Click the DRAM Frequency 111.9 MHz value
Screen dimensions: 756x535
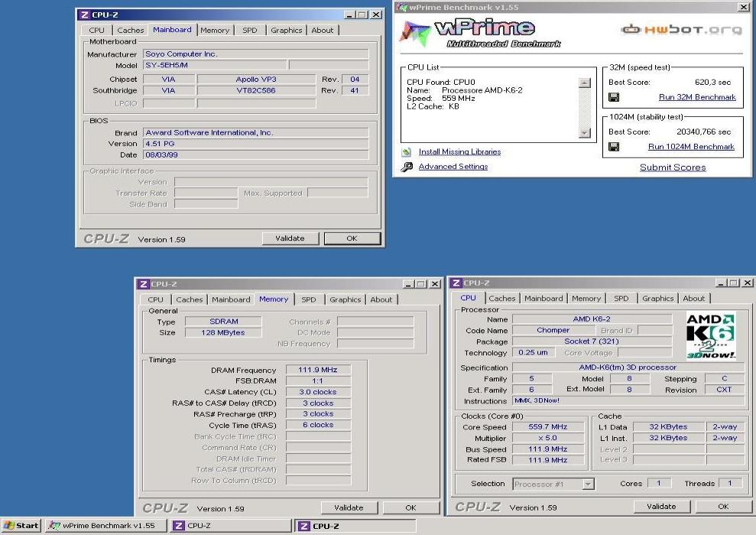coord(318,370)
